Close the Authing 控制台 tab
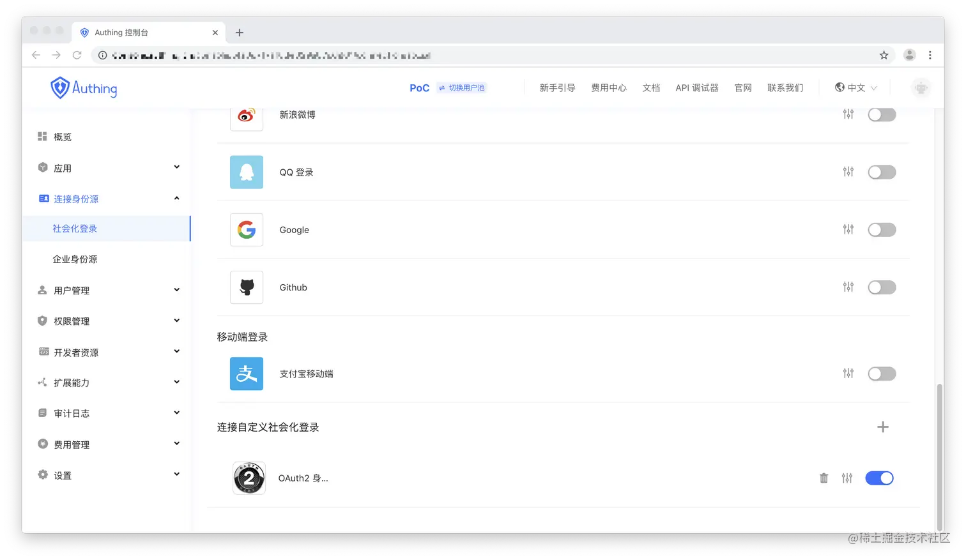966x560 pixels. [x=215, y=33]
